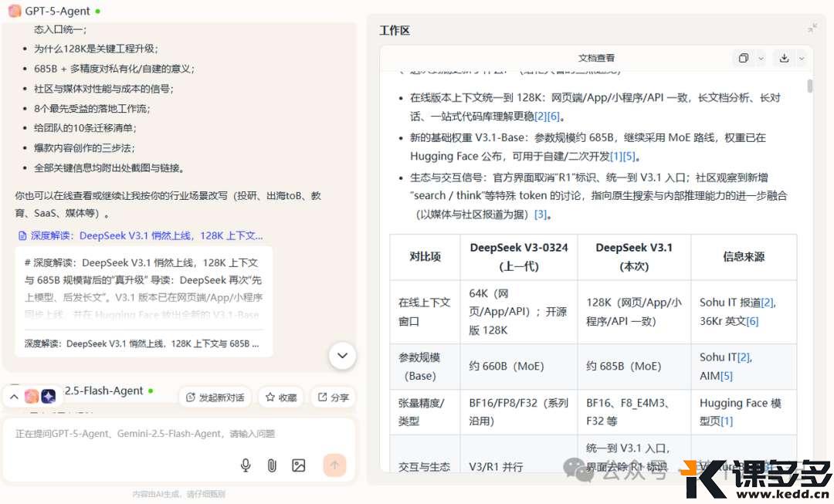834x504 pixels.
Task: Collapse the workspace panel icon
Action: [x=812, y=29]
